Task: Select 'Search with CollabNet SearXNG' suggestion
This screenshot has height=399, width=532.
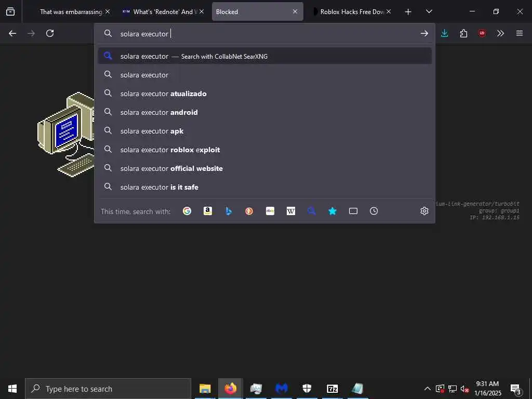Action: coord(264,56)
